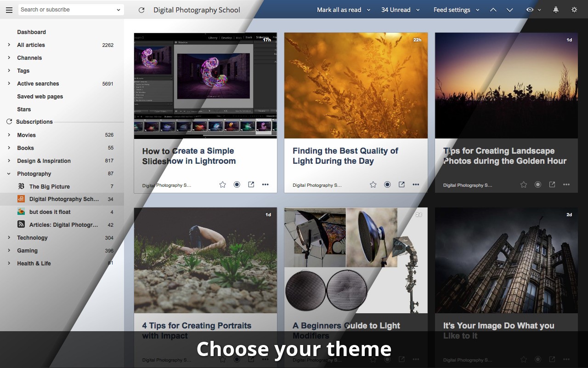This screenshot has height=368, width=588.
Task: Expand the Channels section
Action: tap(9, 57)
